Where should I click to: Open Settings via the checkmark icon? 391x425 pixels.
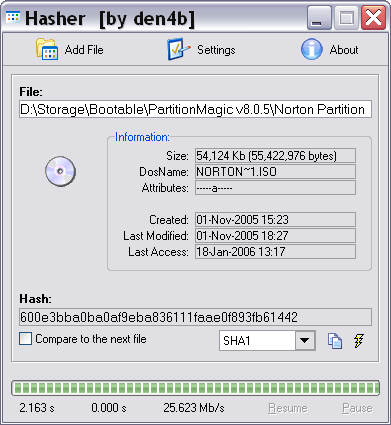[178, 49]
